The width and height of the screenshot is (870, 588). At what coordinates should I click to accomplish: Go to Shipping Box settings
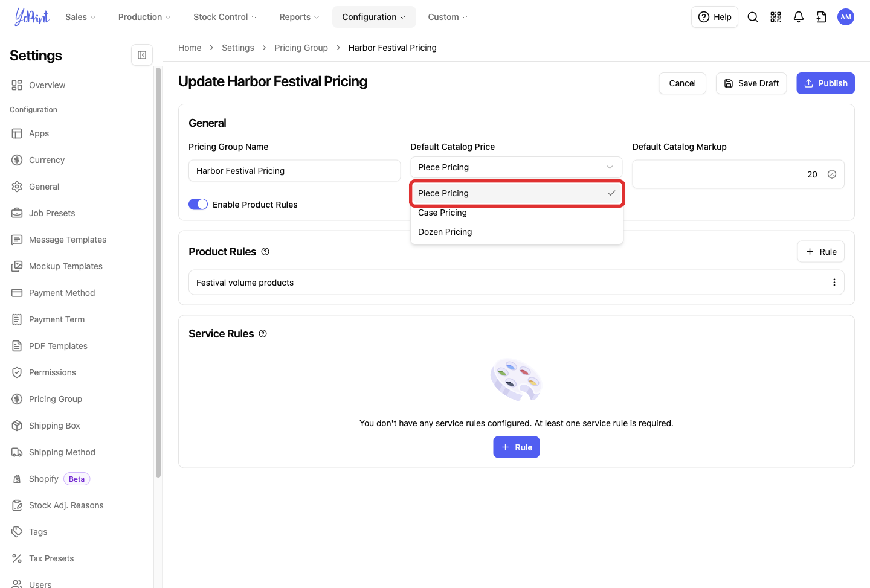54,426
